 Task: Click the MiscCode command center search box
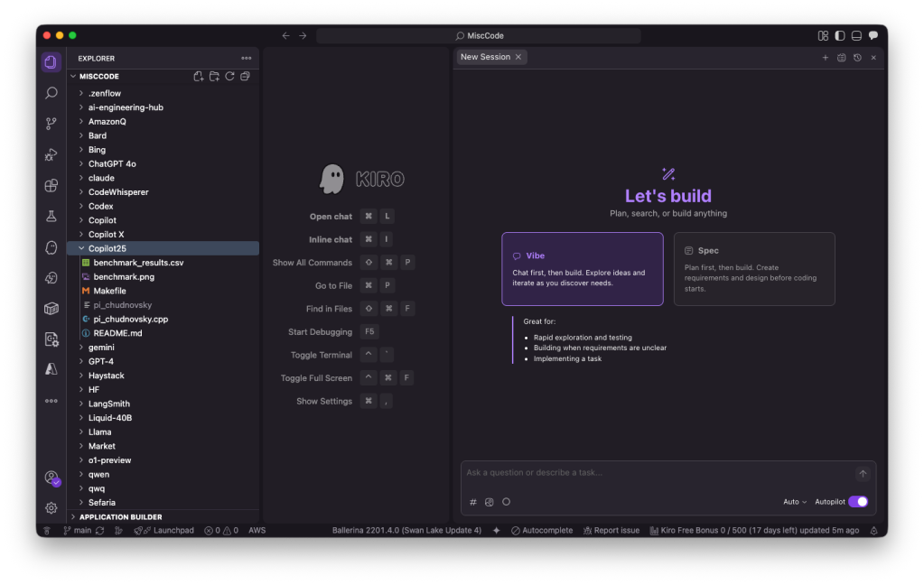[x=479, y=36]
